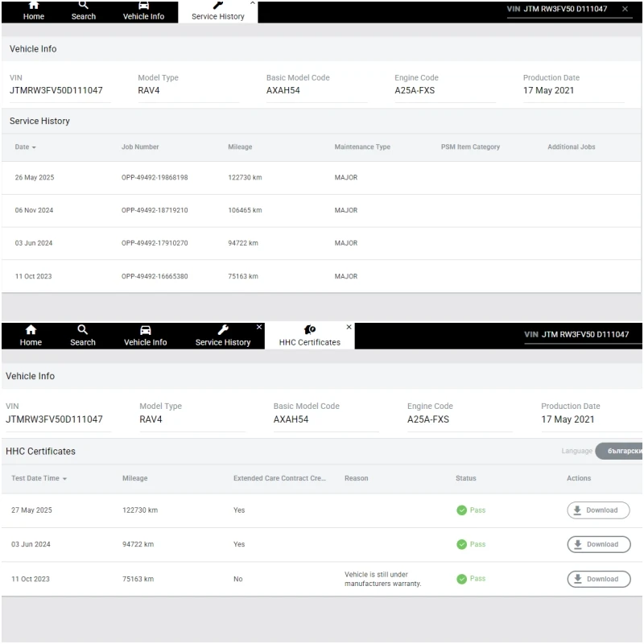The image size is (644, 644).
Task: Switch to Vehicle Info tab in the upper bar
Action: pyautogui.click(x=143, y=11)
